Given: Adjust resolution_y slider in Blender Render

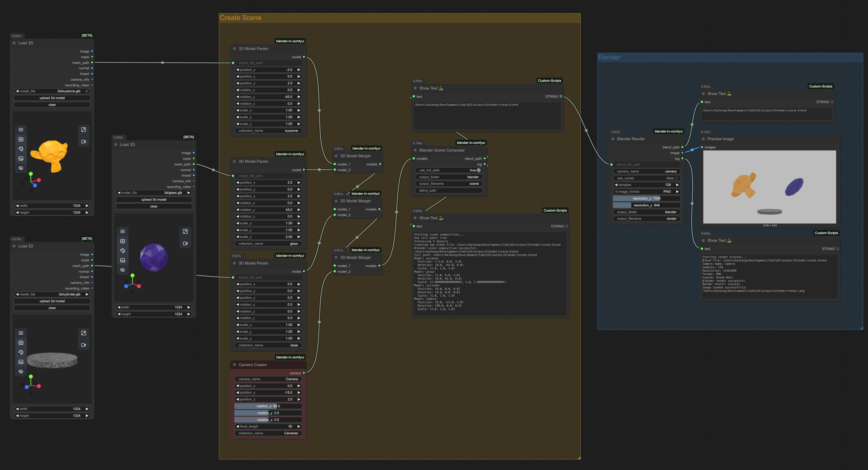Looking at the screenshot, I should tap(647, 205).
